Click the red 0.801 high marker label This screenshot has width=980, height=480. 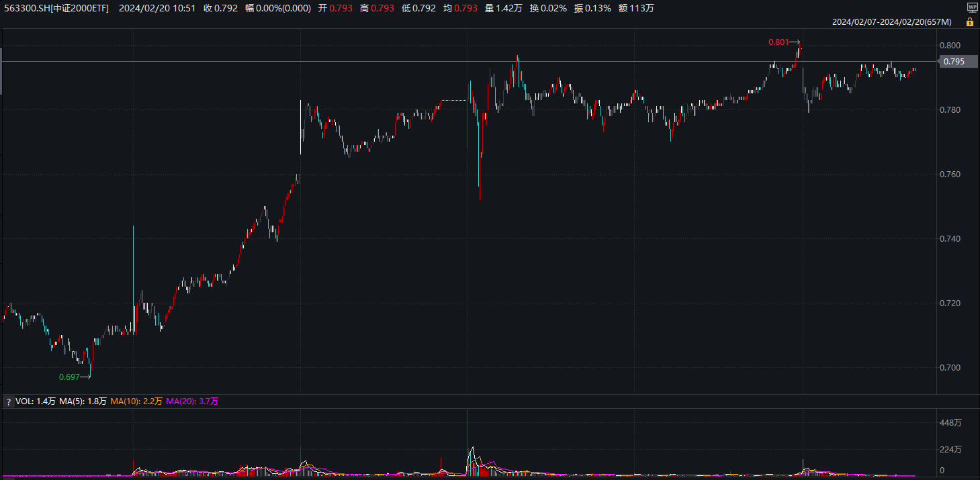coord(778,42)
